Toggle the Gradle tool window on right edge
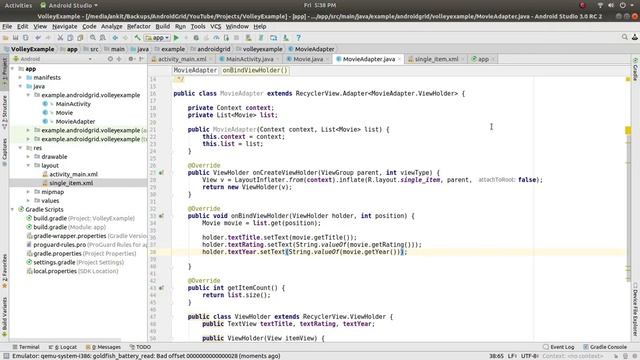Screen dimensions: 640x360 [x=636, y=69]
